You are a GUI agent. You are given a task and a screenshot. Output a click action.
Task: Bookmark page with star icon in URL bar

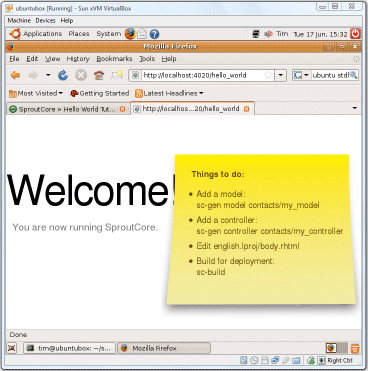tap(268, 75)
